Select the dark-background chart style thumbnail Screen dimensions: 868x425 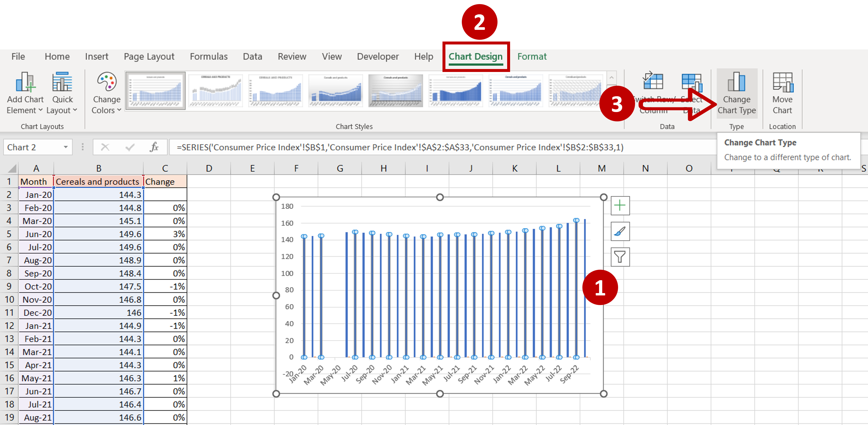tap(395, 91)
